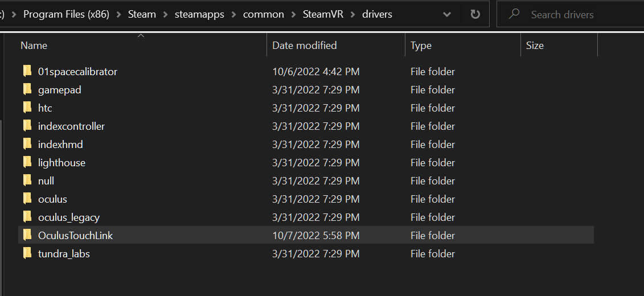Sort files by Name column
The width and height of the screenshot is (644, 296).
pyautogui.click(x=34, y=46)
